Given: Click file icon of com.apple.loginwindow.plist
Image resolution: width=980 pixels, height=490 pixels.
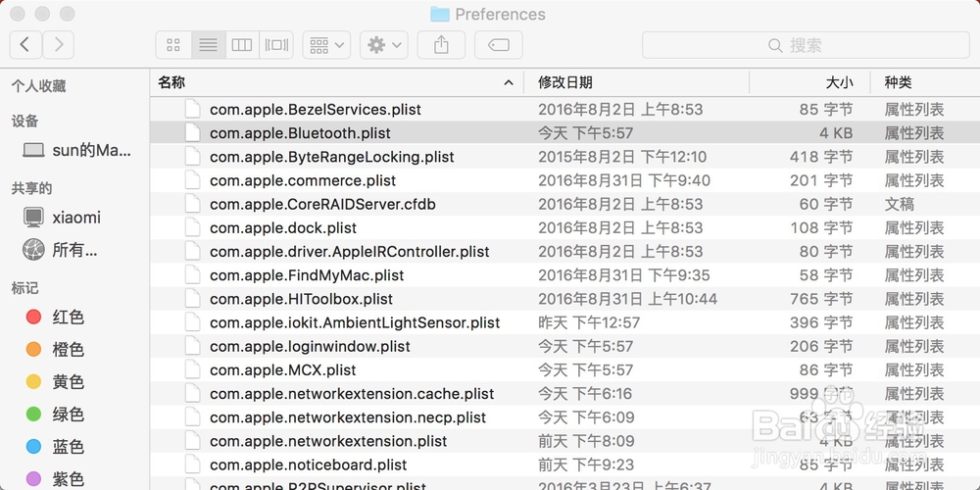Looking at the screenshot, I should [x=192, y=346].
